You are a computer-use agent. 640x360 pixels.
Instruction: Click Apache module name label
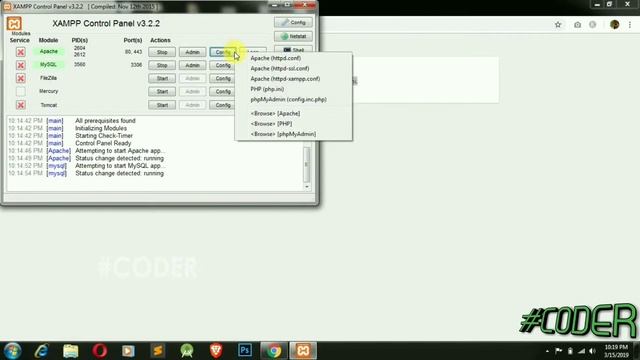point(49,51)
